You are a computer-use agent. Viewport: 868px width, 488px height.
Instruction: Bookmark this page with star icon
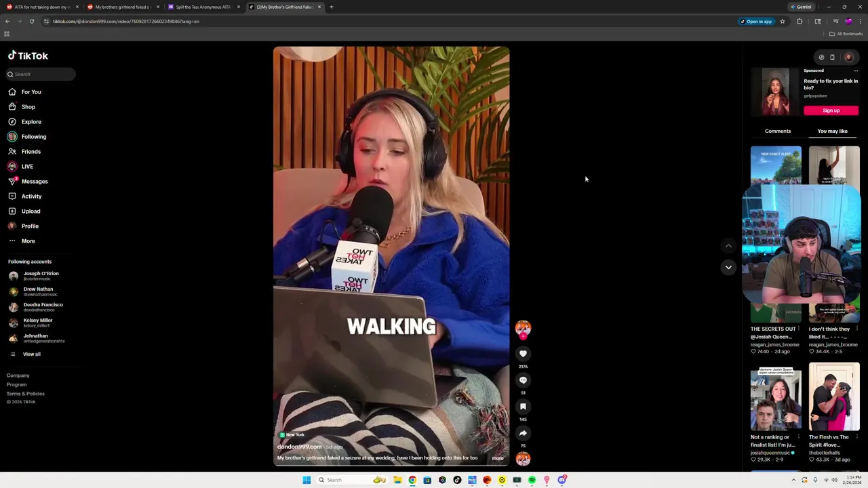782,21
